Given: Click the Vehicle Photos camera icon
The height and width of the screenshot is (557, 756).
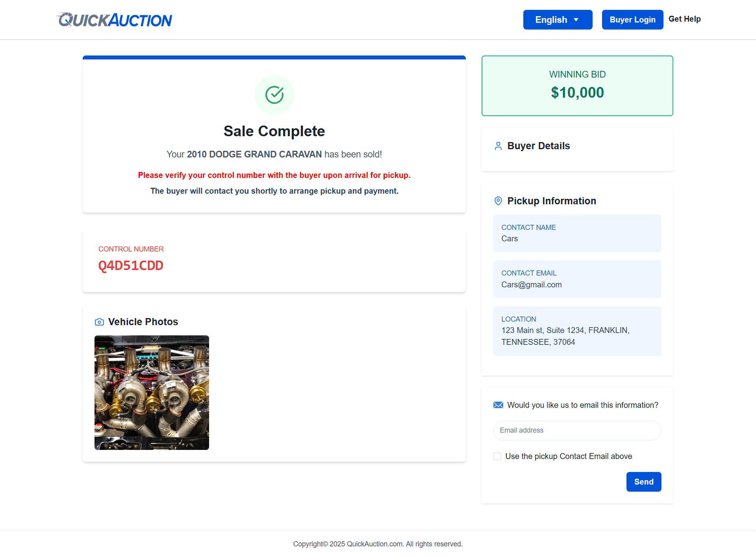Looking at the screenshot, I should click(99, 322).
